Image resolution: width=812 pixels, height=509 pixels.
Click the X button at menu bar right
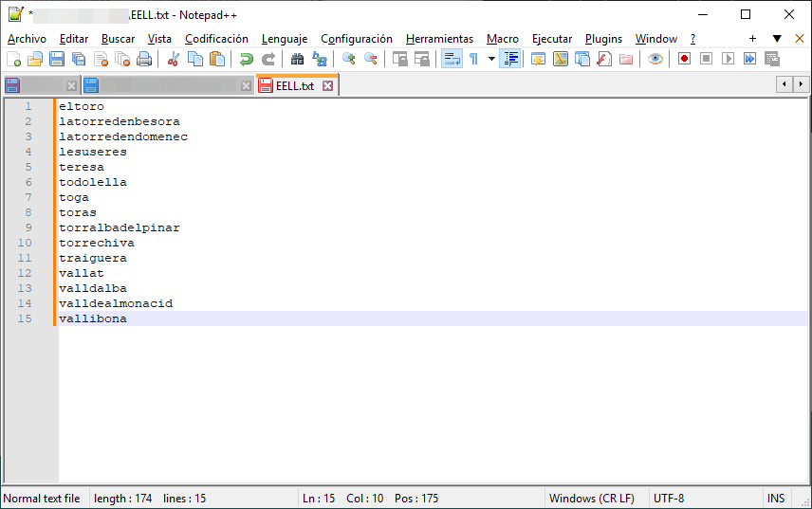pos(800,38)
